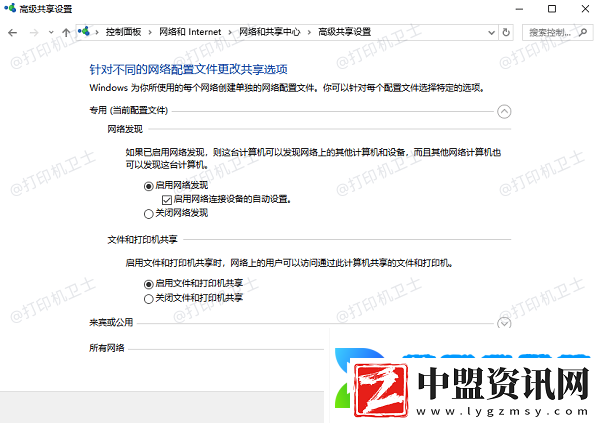Go back with the Back arrow
600x423 pixels.
point(13,33)
